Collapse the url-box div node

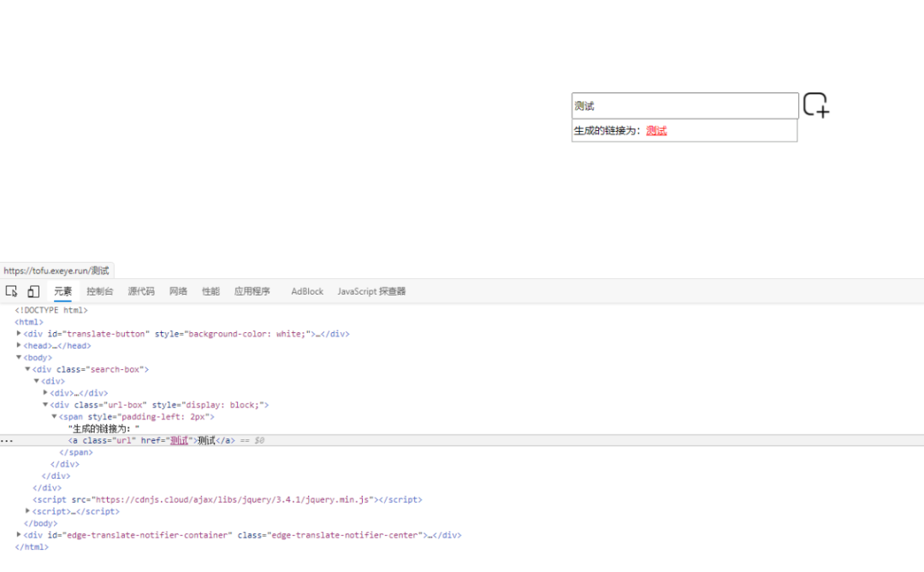(x=45, y=404)
